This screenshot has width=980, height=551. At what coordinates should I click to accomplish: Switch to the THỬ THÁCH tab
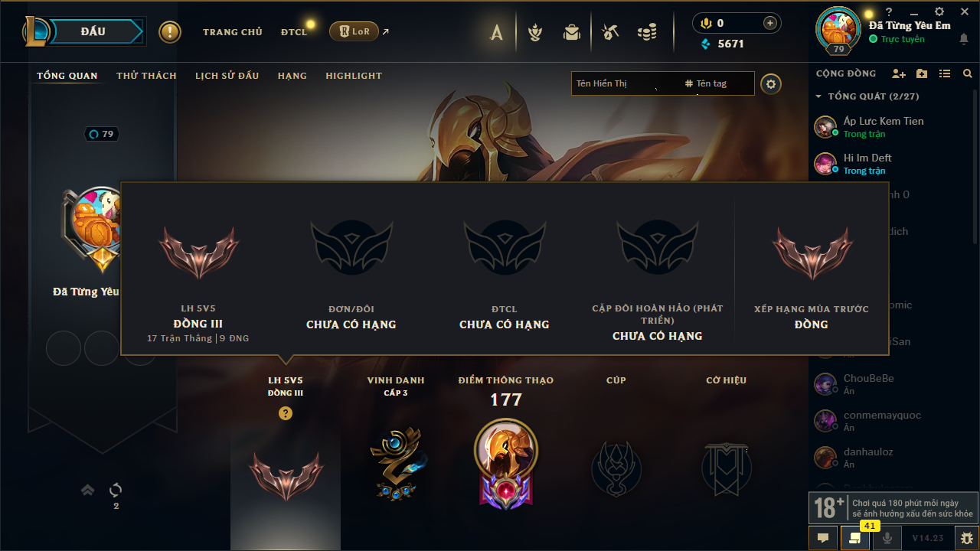click(x=146, y=76)
